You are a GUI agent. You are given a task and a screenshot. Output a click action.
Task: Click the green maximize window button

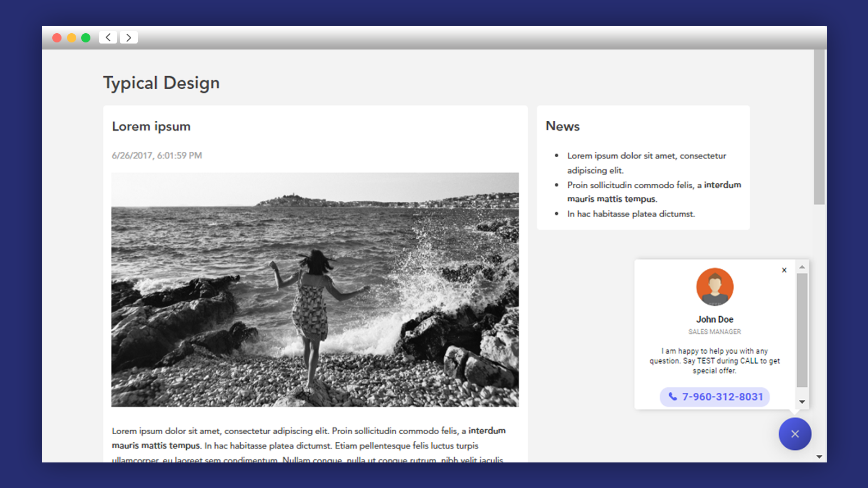(x=85, y=38)
